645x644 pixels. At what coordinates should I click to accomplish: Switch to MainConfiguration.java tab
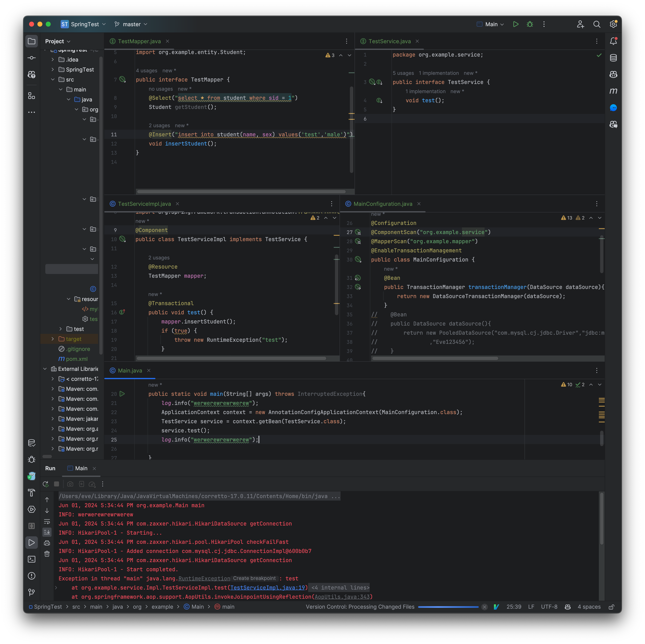383,204
